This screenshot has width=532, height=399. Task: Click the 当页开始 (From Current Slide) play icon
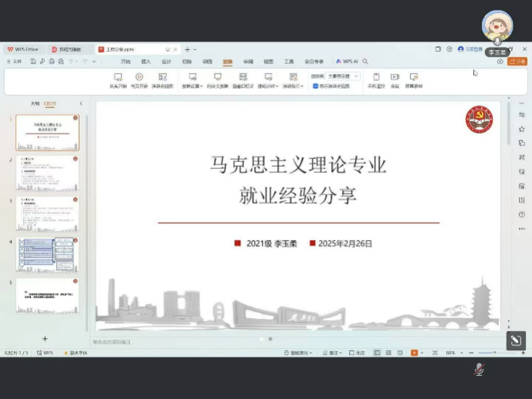139,77
